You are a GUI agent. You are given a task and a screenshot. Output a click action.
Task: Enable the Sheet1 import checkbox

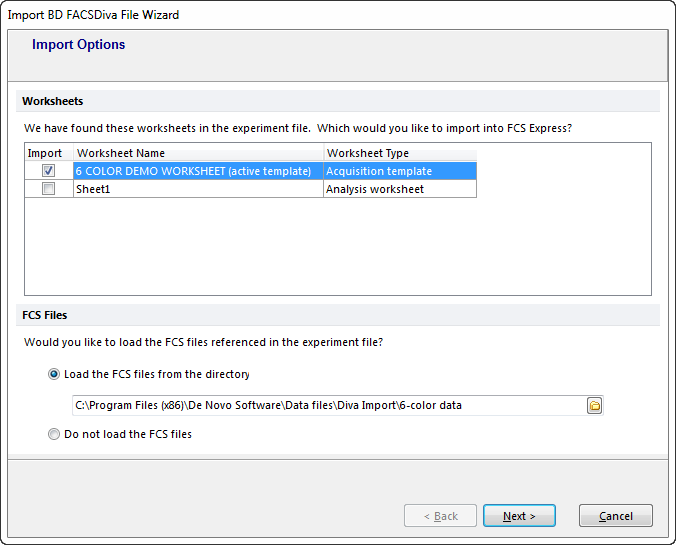[49, 189]
